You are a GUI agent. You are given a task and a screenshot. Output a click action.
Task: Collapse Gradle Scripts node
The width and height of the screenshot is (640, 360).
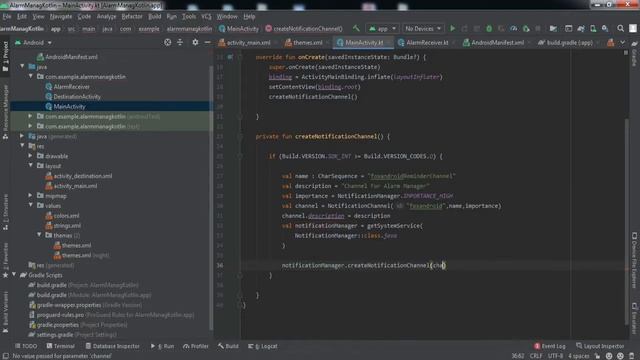(14, 275)
